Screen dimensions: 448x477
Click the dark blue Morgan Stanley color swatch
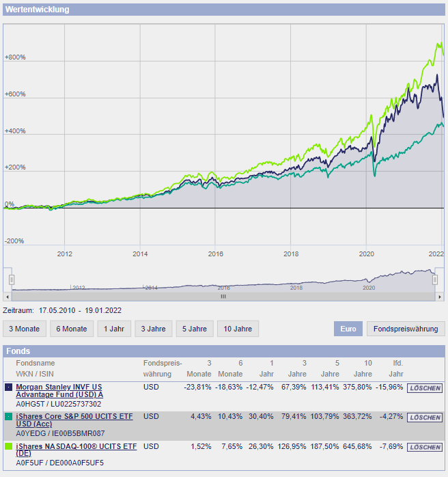click(x=8, y=387)
